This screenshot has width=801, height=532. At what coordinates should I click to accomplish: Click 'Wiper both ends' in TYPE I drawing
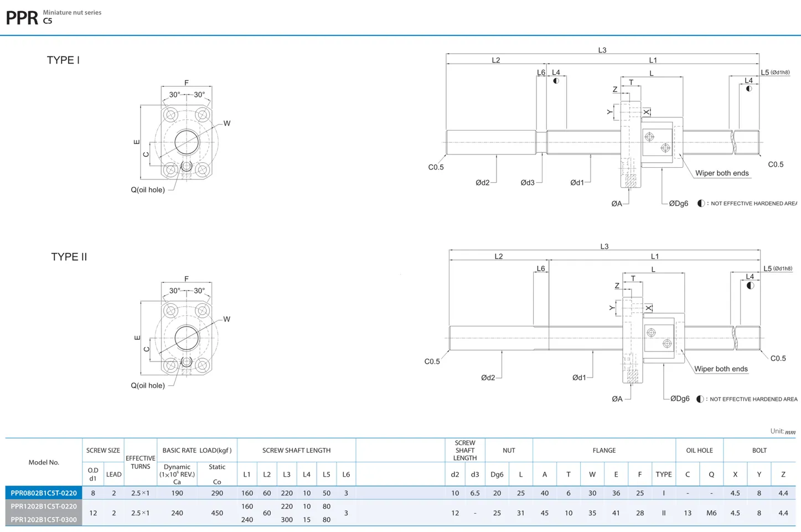coord(722,173)
